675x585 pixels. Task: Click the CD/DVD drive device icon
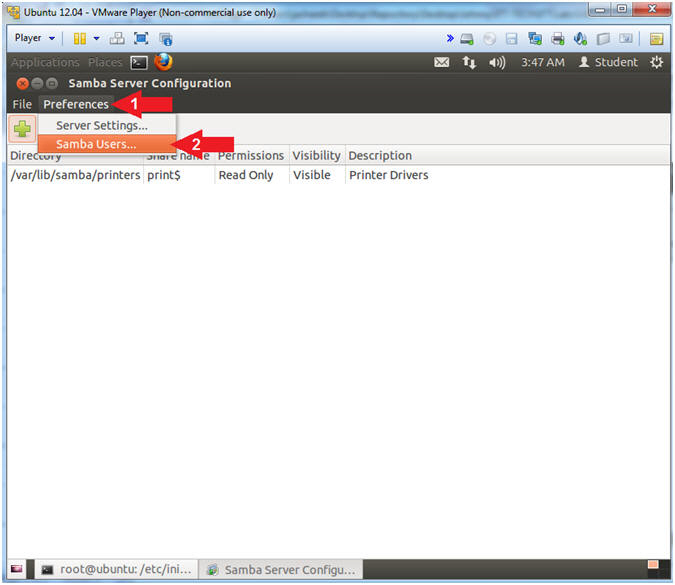[x=489, y=39]
